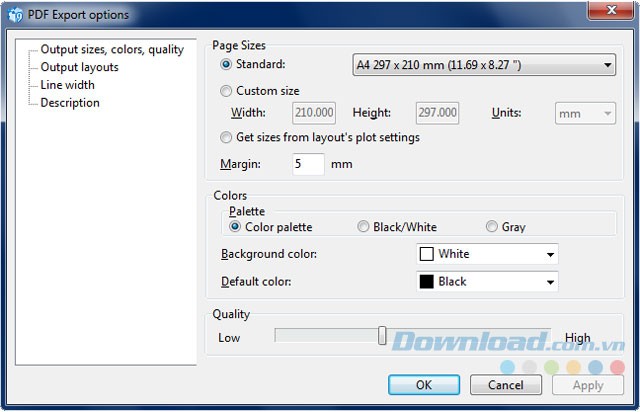Click the black default color swatch
640x412 pixels.
coord(427,281)
